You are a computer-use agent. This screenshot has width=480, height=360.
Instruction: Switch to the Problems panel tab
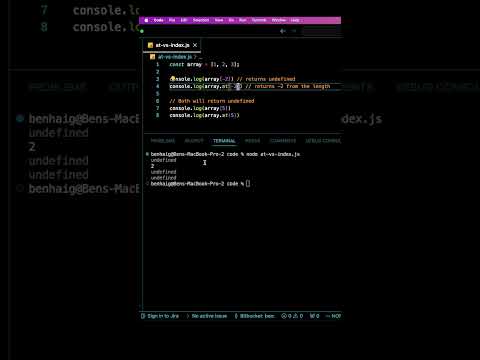(163, 141)
